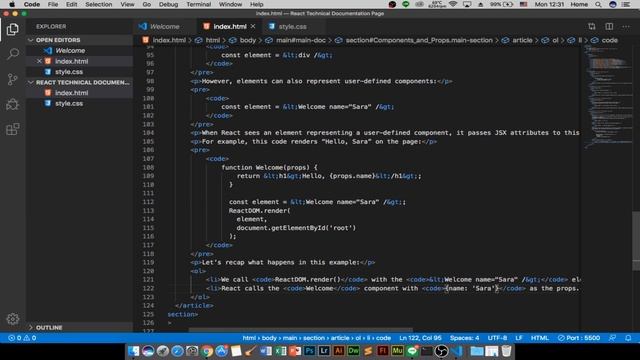Screen dimensions: 640x360
Task: Click line number 112 in the gutter
Action: coord(148,202)
